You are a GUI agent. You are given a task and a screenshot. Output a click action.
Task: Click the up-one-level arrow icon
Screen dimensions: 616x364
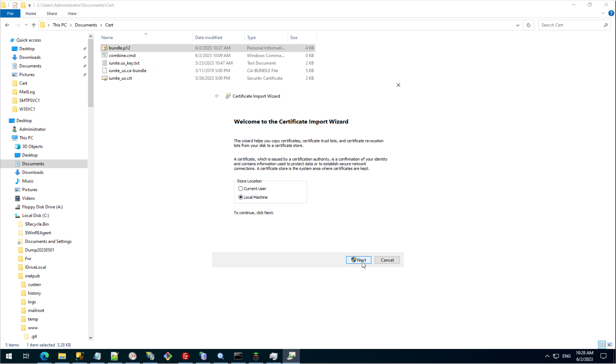pos(34,25)
